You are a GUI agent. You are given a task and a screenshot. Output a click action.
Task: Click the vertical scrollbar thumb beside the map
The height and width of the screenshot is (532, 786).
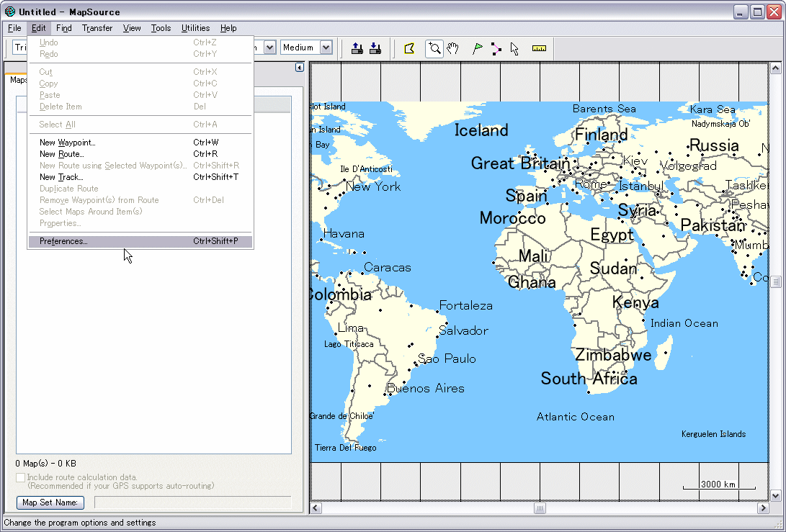pyautogui.click(x=775, y=281)
